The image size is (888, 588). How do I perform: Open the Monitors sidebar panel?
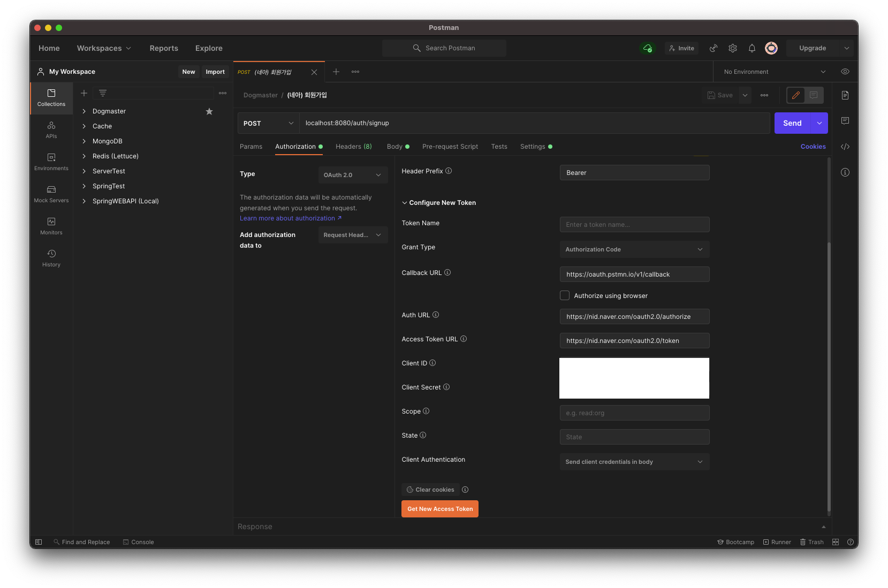[x=51, y=226]
